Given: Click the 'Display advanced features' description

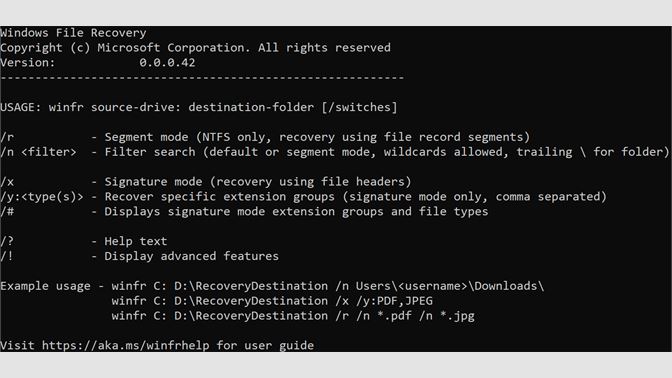Looking at the screenshot, I should 192,256.
